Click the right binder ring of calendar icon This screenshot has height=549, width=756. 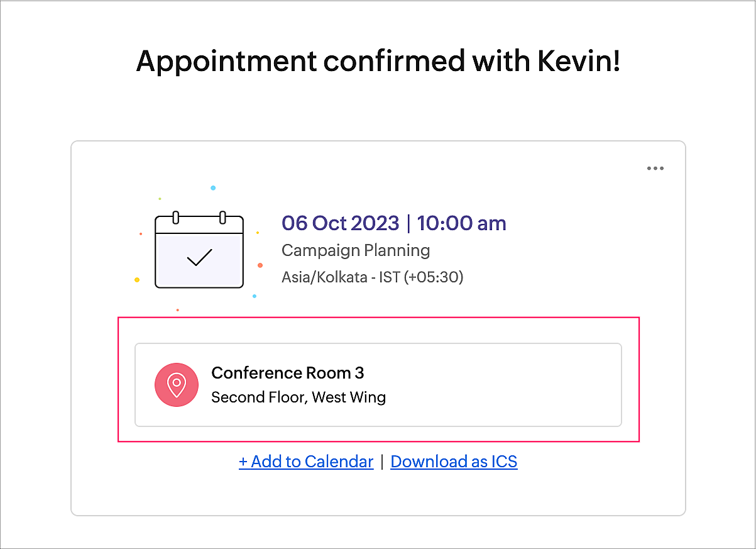[222, 218]
